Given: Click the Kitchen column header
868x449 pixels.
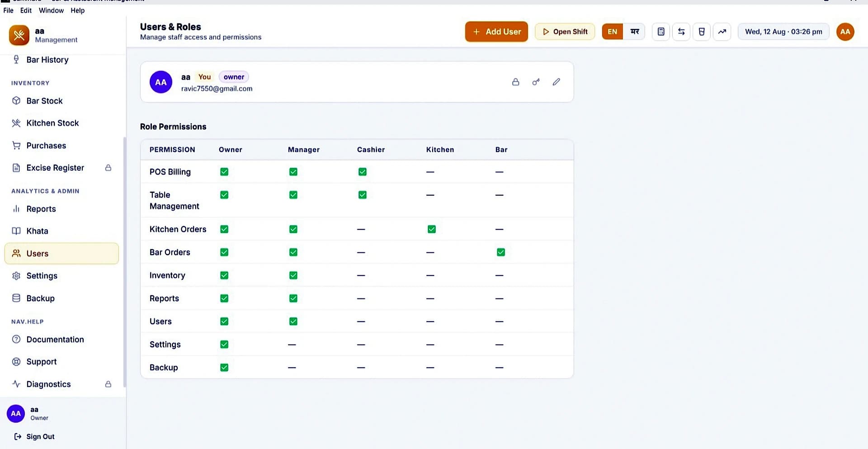Looking at the screenshot, I should 440,150.
